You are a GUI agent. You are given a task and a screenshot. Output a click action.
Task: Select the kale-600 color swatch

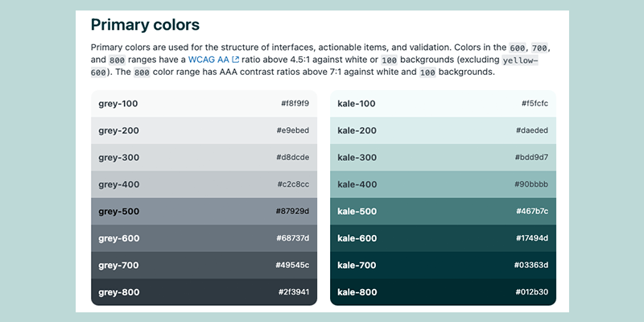click(x=444, y=238)
